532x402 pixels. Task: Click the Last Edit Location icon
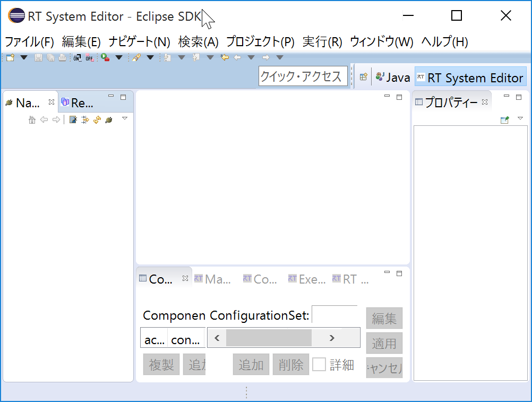tap(225, 58)
